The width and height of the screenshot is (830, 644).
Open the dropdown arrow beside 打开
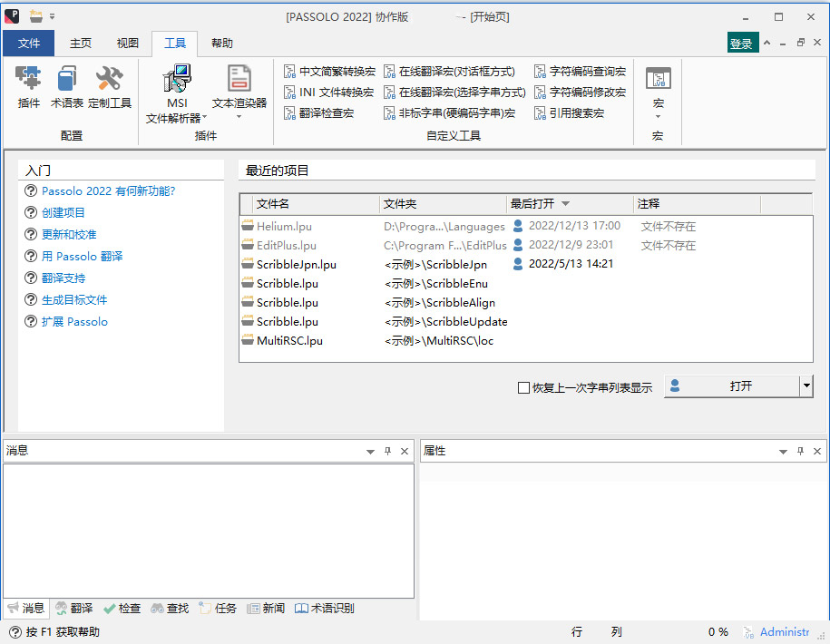tap(806, 385)
